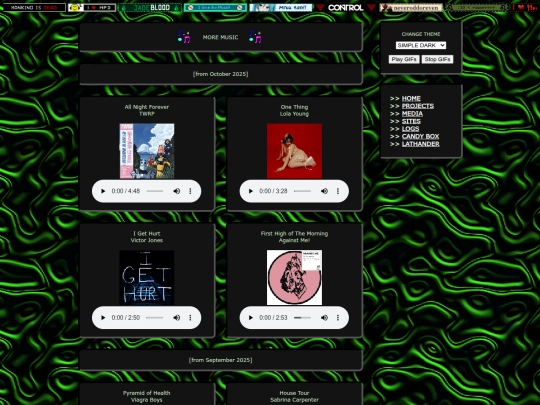The height and width of the screenshot is (405, 540).
Task: Open the CANDY BOX link
Action: tap(420, 136)
